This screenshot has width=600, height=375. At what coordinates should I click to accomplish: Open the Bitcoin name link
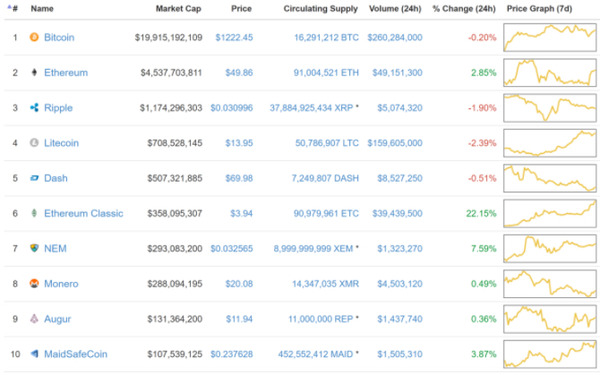click(x=59, y=37)
